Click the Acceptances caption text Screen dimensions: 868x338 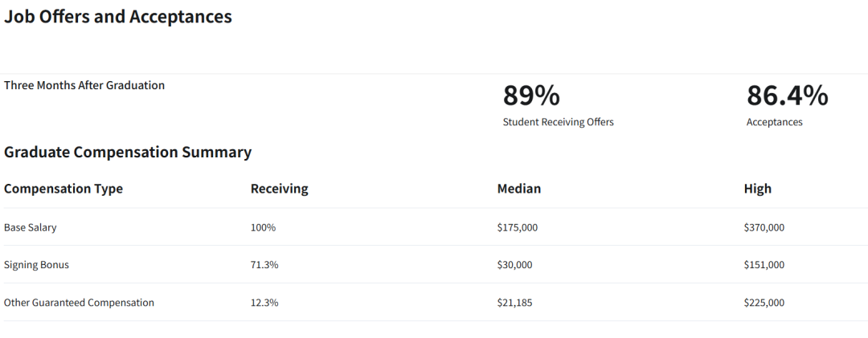[775, 122]
